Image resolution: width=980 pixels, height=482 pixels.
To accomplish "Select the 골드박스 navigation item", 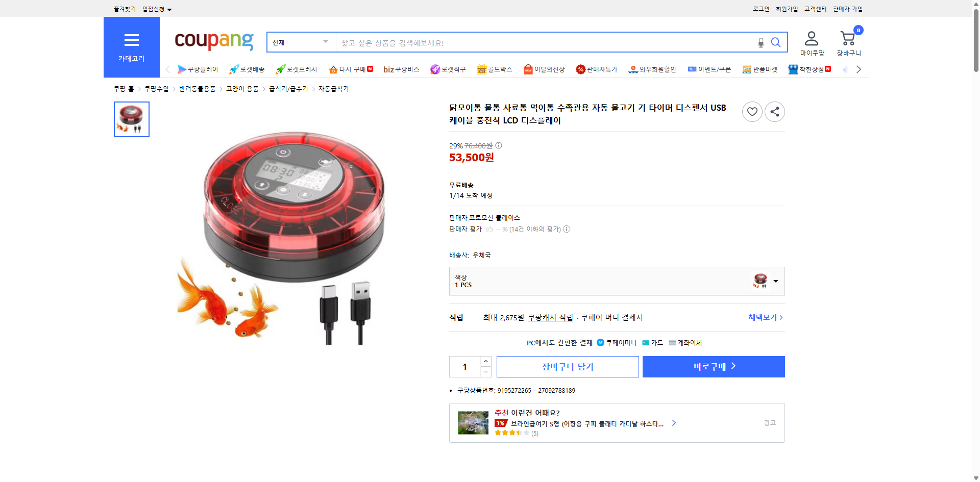I will click(x=494, y=69).
